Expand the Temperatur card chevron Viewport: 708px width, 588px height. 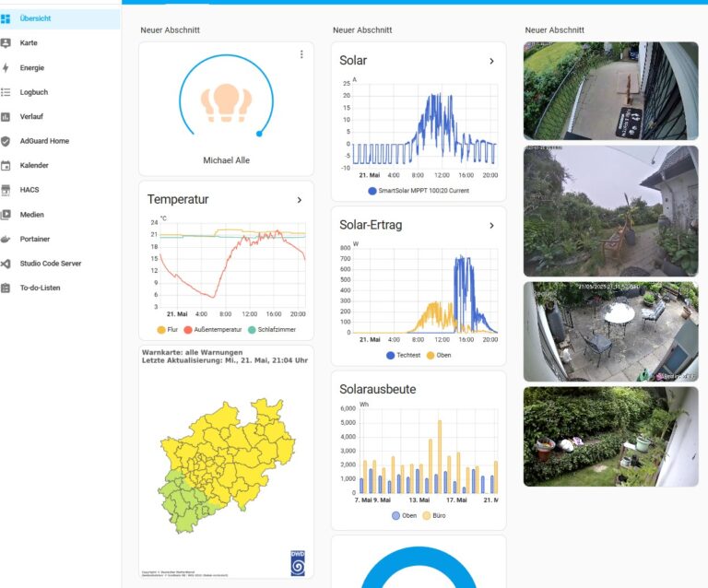[x=299, y=199]
